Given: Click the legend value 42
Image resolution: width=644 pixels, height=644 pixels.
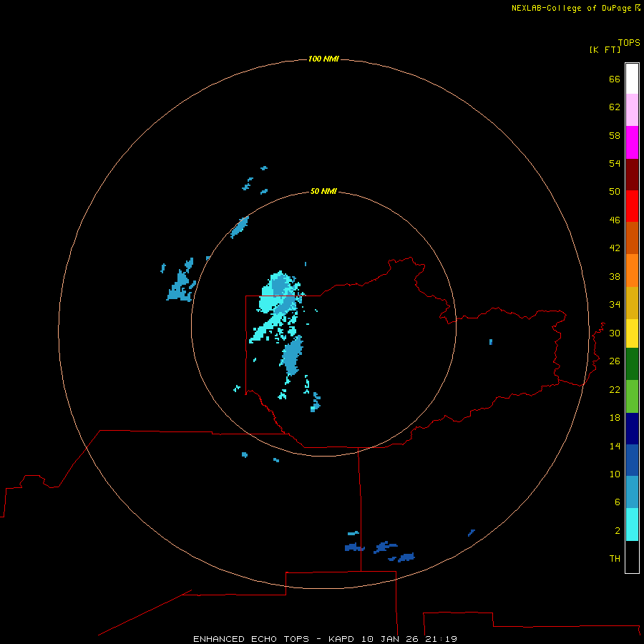Looking at the screenshot, I should 615,248.
